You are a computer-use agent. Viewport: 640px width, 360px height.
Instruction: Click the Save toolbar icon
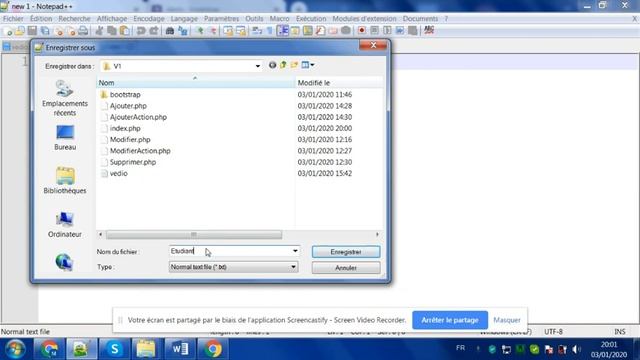pyautogui.click(x=32, y=31)
